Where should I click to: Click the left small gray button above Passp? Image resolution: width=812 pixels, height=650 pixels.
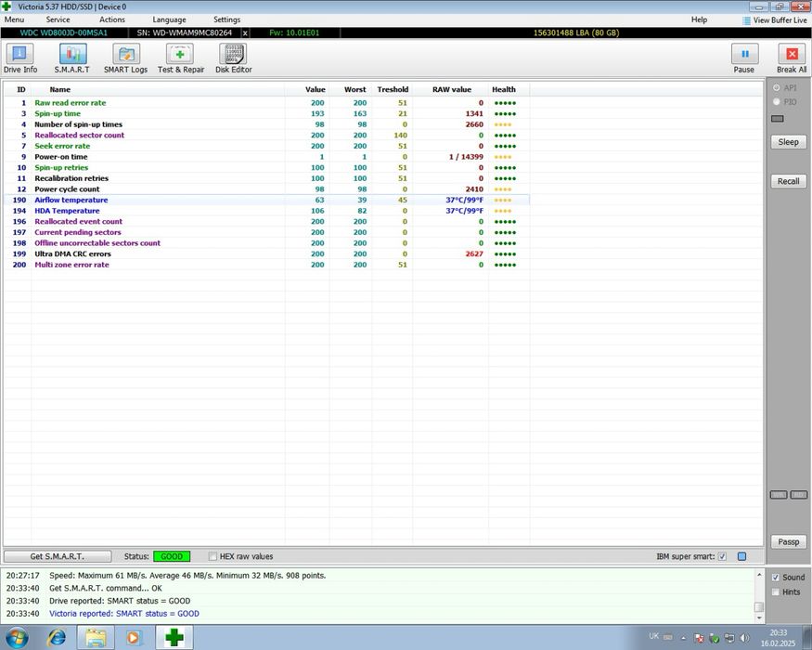(779, 495)
